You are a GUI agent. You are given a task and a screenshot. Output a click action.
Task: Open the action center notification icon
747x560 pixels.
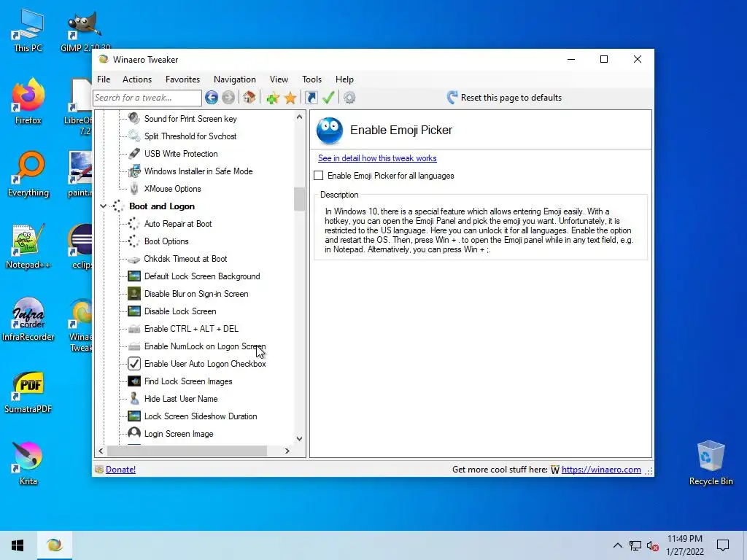point(723,545)
